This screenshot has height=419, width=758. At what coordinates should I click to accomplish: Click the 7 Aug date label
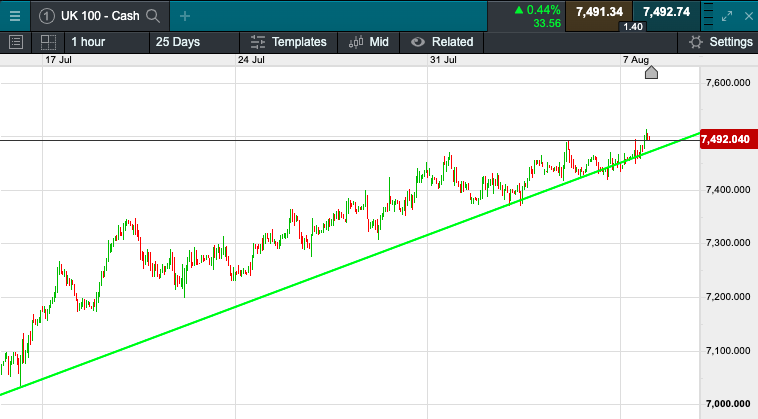click(x=636, y=60)
